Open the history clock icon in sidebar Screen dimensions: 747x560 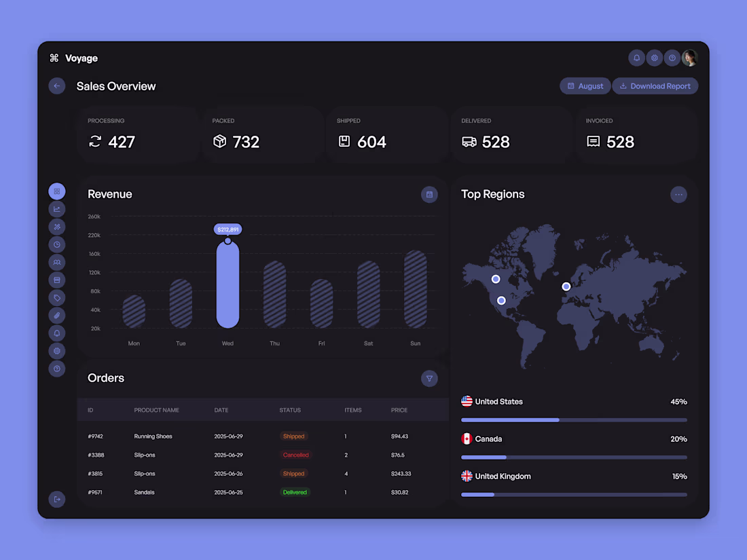(x=57, y=244)
